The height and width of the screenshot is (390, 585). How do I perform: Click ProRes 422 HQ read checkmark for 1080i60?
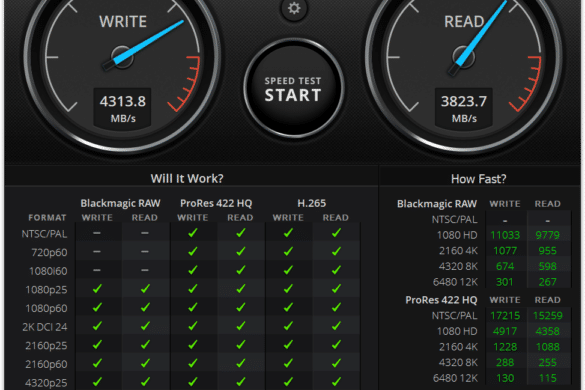click(x=241, y=270)
